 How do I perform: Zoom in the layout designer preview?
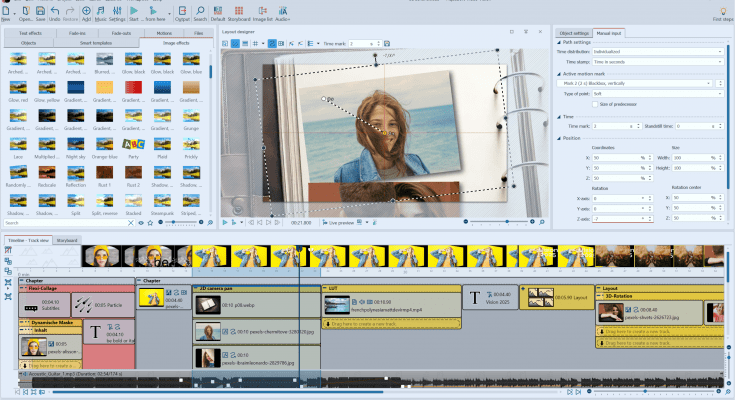(x=532, y=222)
